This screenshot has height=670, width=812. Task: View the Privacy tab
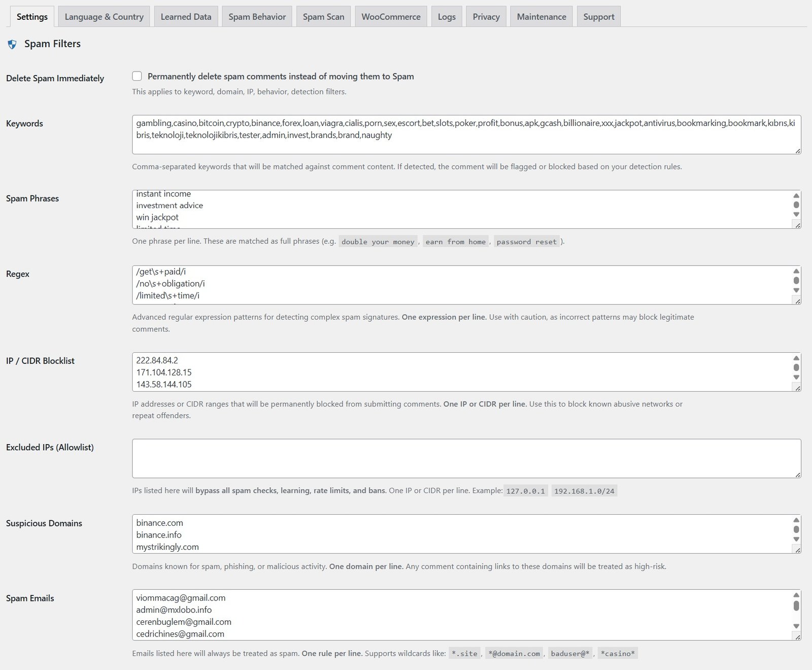tap(486, 16)
